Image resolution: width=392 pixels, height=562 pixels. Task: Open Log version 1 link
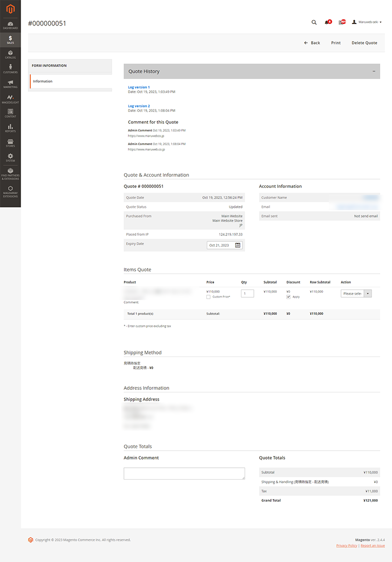point(139,87)
